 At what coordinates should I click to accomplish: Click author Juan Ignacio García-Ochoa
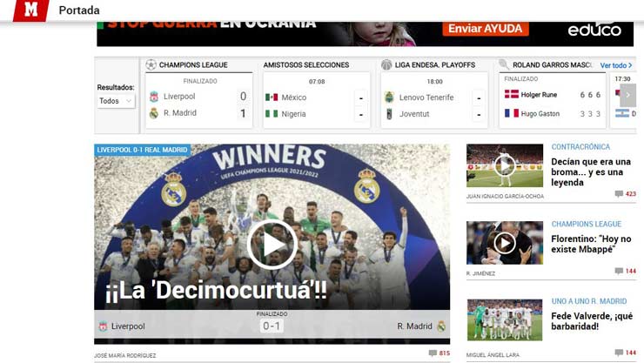pyautogui.click(x=505, y=196)
